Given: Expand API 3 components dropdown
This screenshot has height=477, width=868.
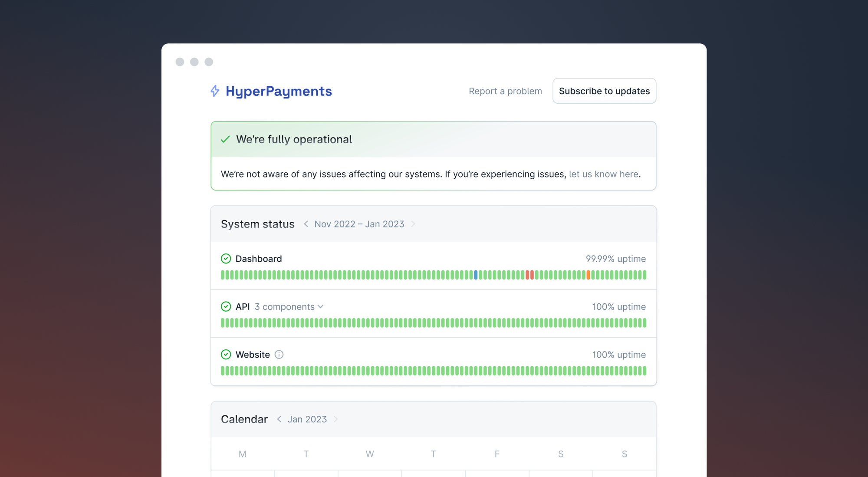Looking at the screenshot, I should point(289,307).
